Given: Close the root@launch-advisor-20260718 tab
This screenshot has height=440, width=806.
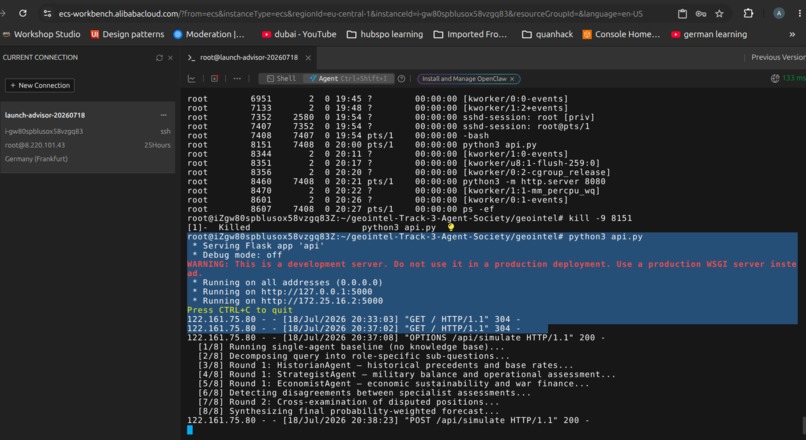Looking at the screenshot, I should click(x=308, y=58).
